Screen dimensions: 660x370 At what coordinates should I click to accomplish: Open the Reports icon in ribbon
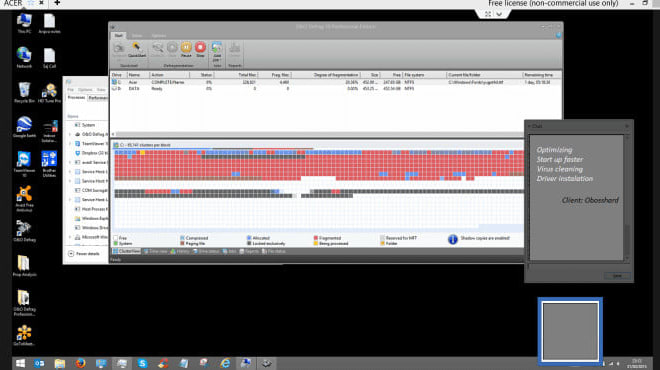tap(234, 52)
